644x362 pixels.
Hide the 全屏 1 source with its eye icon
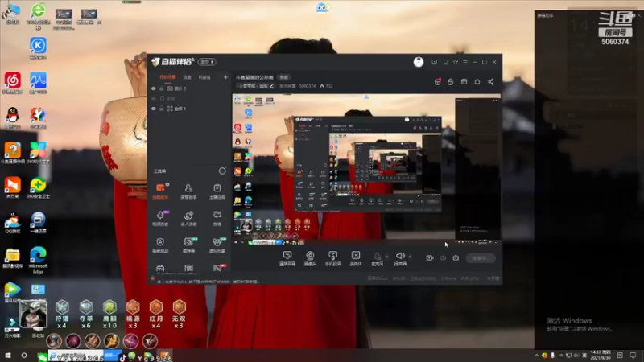point(154,109)
